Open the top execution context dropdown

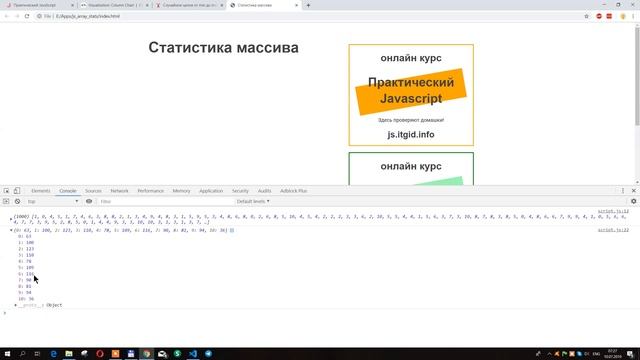[53, 201]
